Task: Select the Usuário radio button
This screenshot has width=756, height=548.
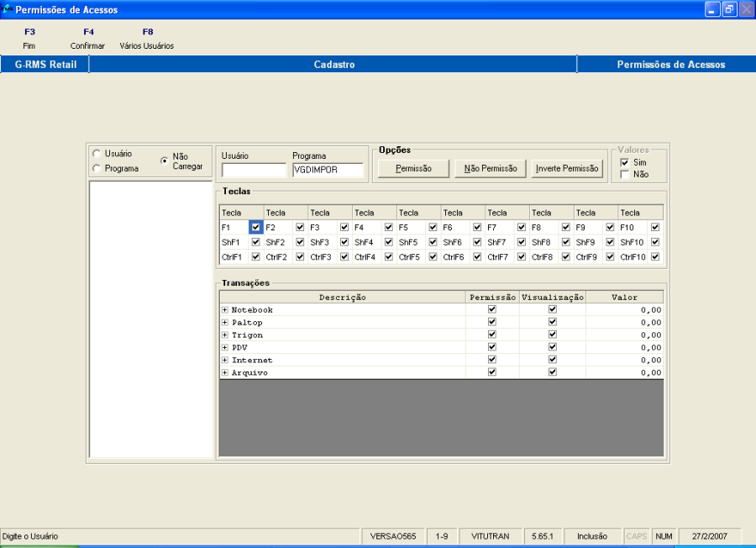Action: click(x=97, y=154)
